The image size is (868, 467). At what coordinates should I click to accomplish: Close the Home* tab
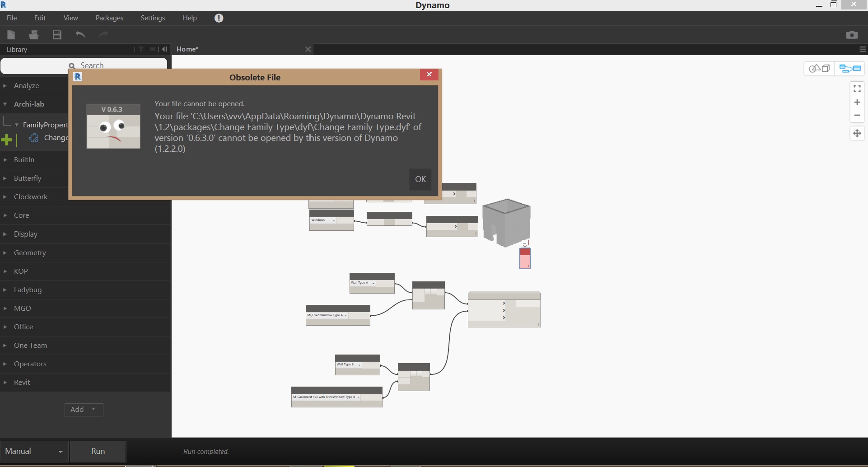(x=308, y=49)
